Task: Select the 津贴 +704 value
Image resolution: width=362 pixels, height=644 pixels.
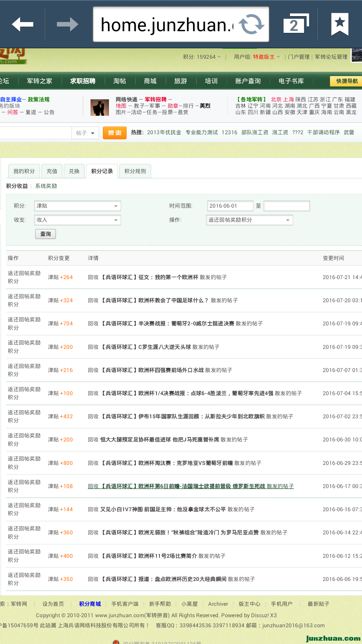Action: tap(60, 324)
